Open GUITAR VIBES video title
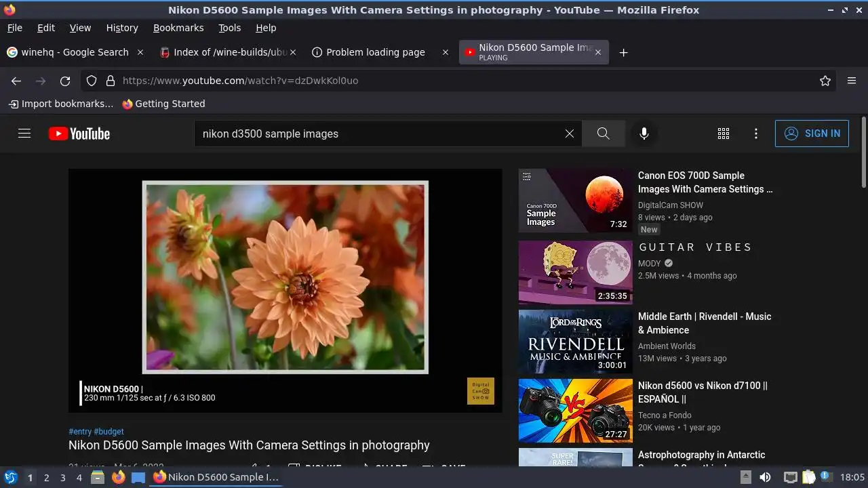 695,247
